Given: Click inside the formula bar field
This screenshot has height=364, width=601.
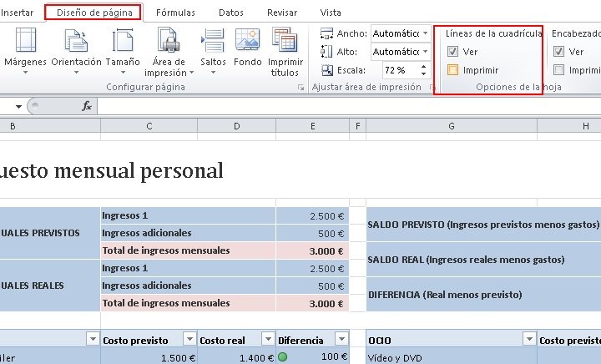Looking at the screenshot, I should point(334,106).
